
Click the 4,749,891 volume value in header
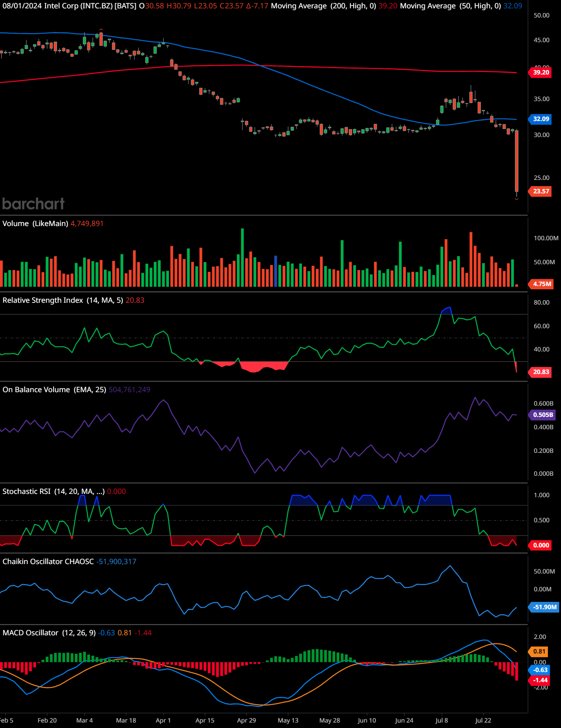point(87,224)
